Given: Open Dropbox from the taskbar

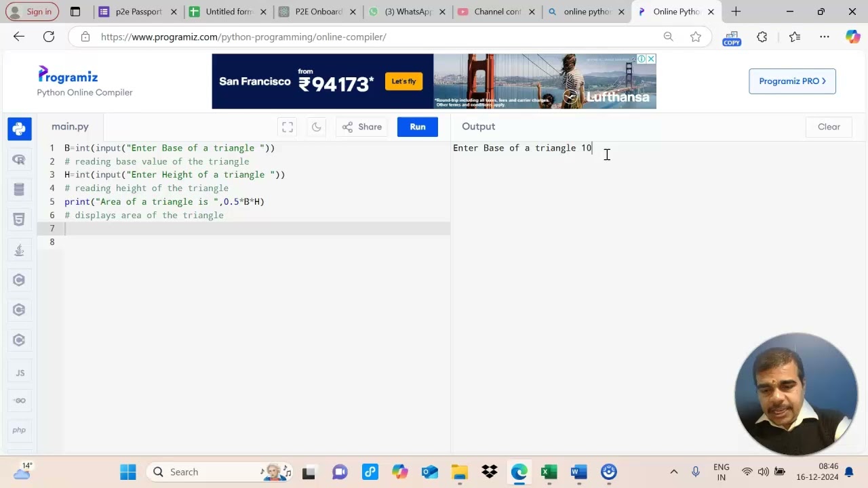Looking at the screenshot, I should (490, 472).
